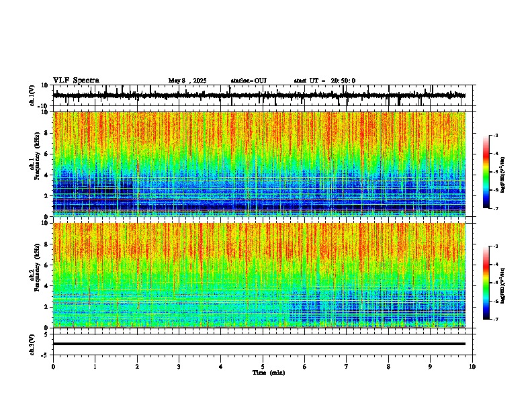Click the "7" tick on the time axis
Image resolution: width=532 pixels, height=411 pixels.
[x=347, y=367]
